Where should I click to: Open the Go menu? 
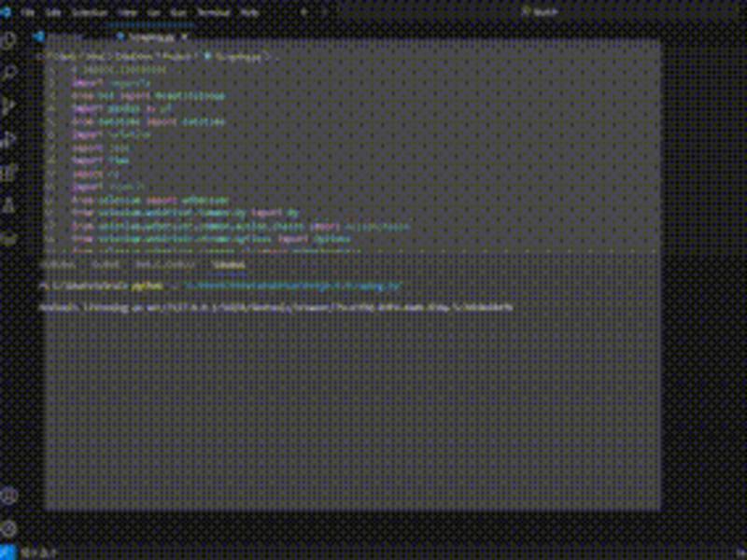point(153,12)
